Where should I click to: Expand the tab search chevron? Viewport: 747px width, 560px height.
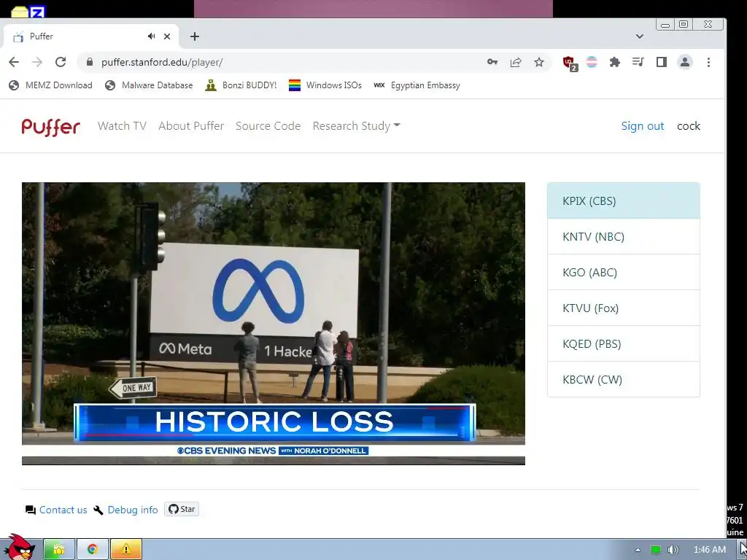pyautogui.click(x=640, y=36)
